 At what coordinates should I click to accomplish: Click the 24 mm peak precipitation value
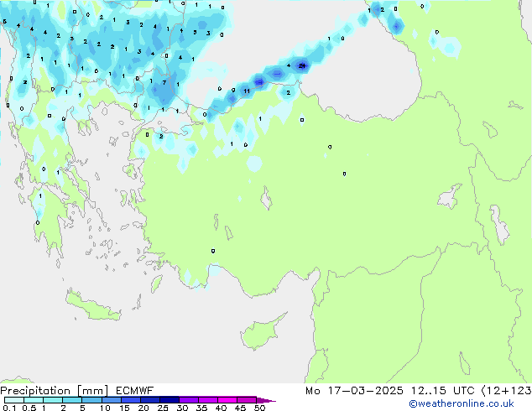click(302, 65)
